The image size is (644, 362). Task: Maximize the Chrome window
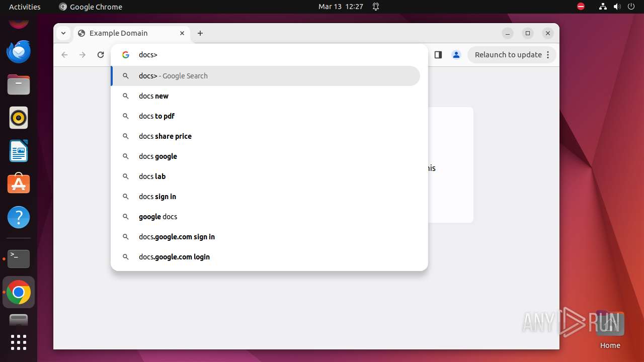click(x=528, y=33)
